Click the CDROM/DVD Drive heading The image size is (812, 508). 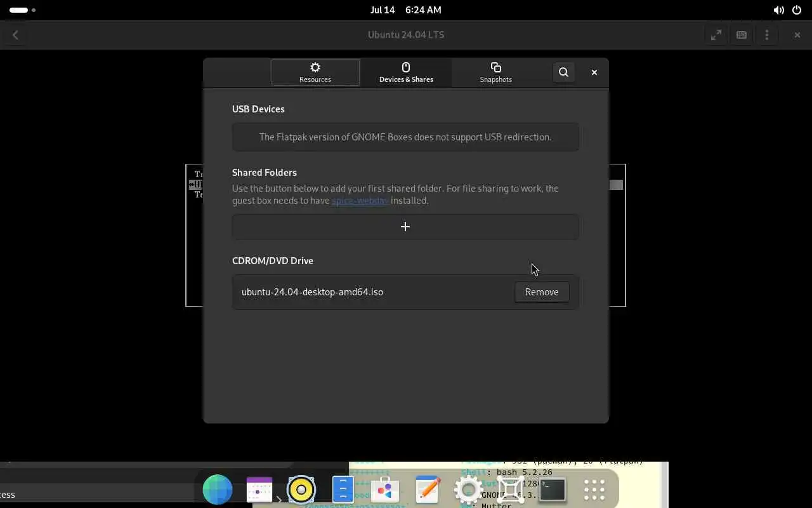(273, 261)
